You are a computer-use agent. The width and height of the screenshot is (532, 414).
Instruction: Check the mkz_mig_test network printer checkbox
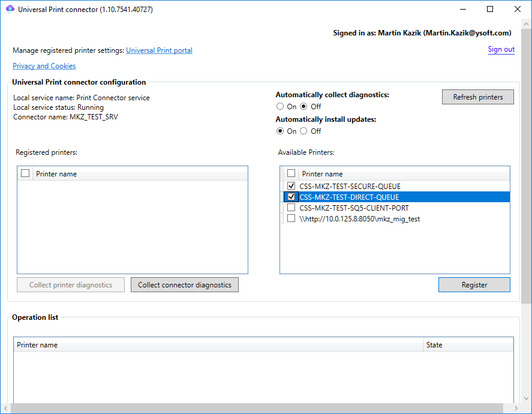click(291, 218)
